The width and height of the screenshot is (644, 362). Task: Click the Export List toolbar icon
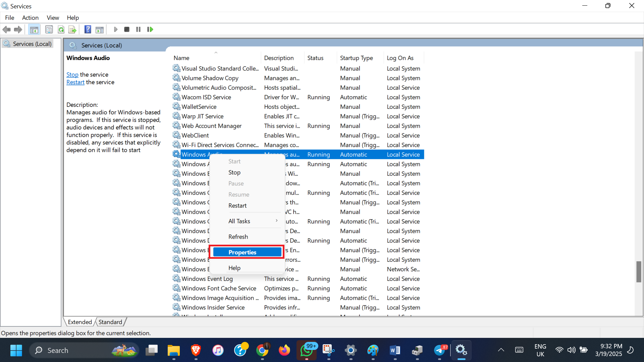pos(72,29)
